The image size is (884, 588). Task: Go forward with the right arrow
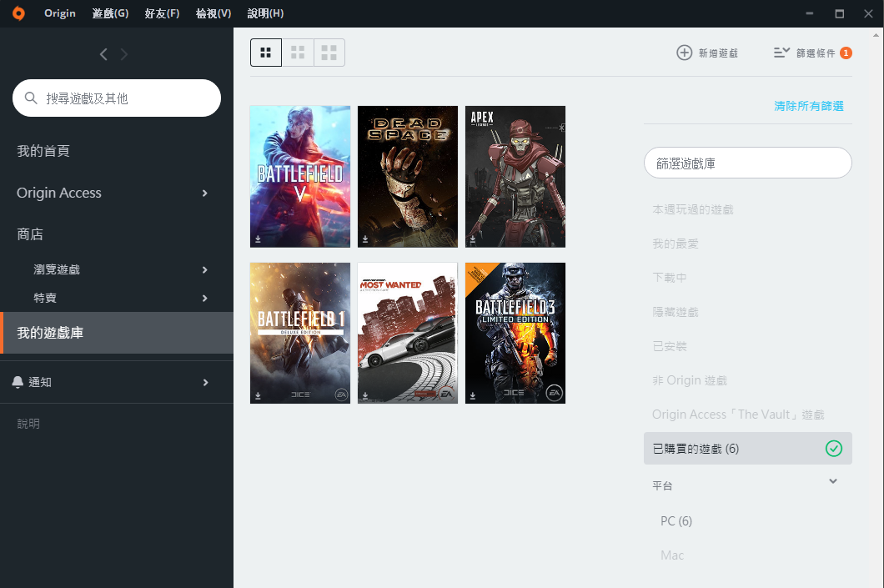124,54
